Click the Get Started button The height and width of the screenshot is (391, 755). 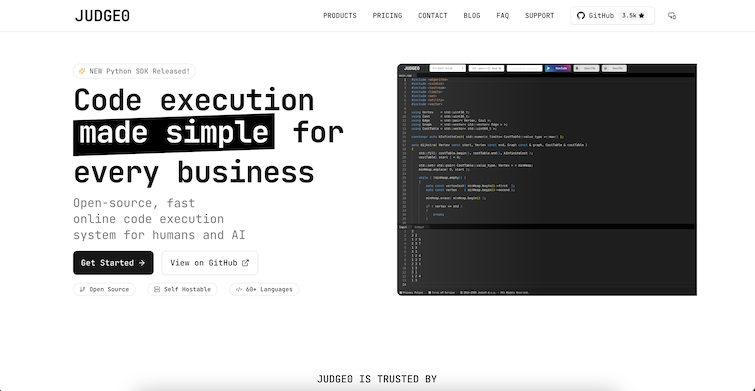[x=113, y=263]
